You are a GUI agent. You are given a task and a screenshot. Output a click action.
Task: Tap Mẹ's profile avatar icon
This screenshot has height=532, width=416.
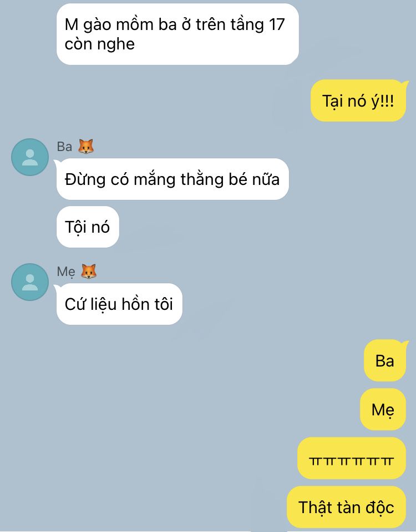30,282
